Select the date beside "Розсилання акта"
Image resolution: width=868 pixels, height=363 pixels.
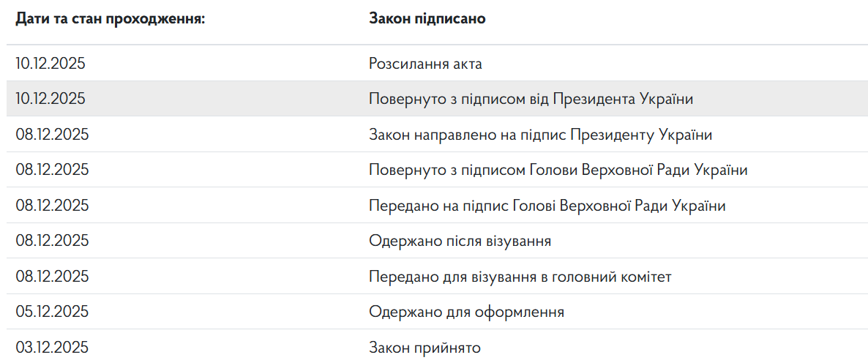pos(50,64)
